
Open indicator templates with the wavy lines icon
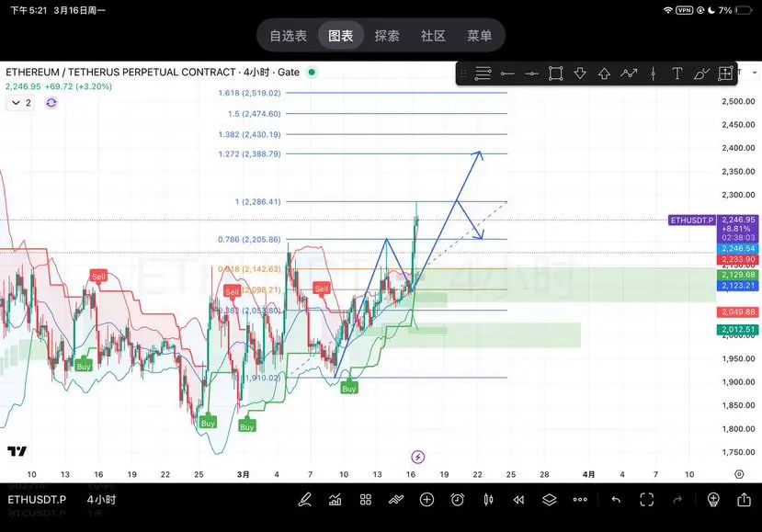(x=396, y=500)
